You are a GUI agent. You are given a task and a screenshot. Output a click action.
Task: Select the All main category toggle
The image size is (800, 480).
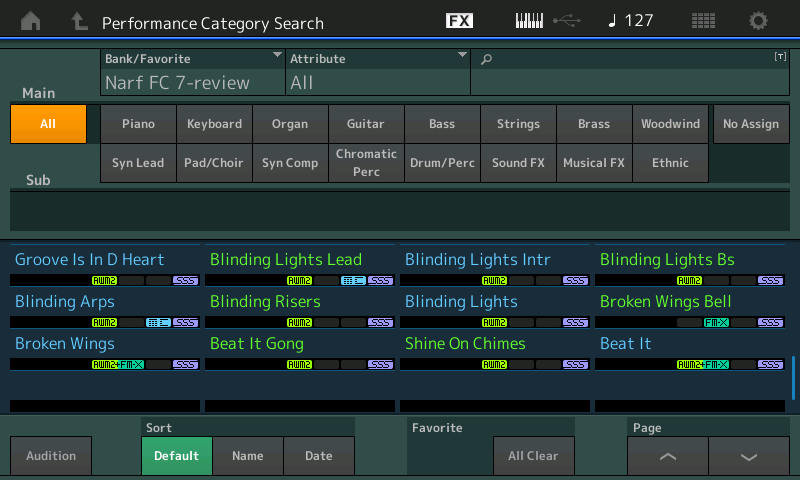point(48,124)
